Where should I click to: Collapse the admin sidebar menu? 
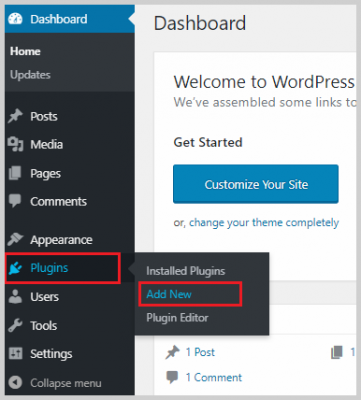click(x=55, y=383)
